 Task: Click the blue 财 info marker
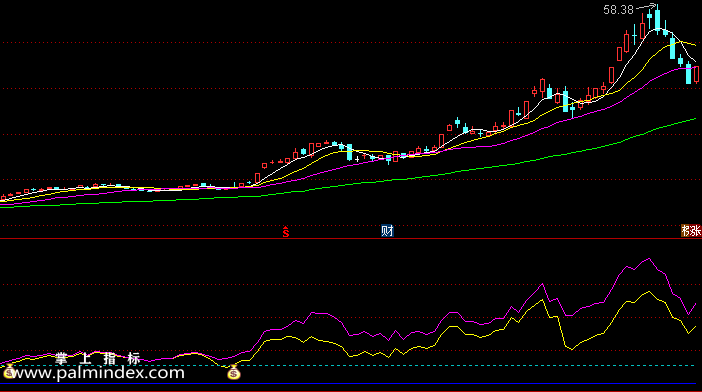387,231
